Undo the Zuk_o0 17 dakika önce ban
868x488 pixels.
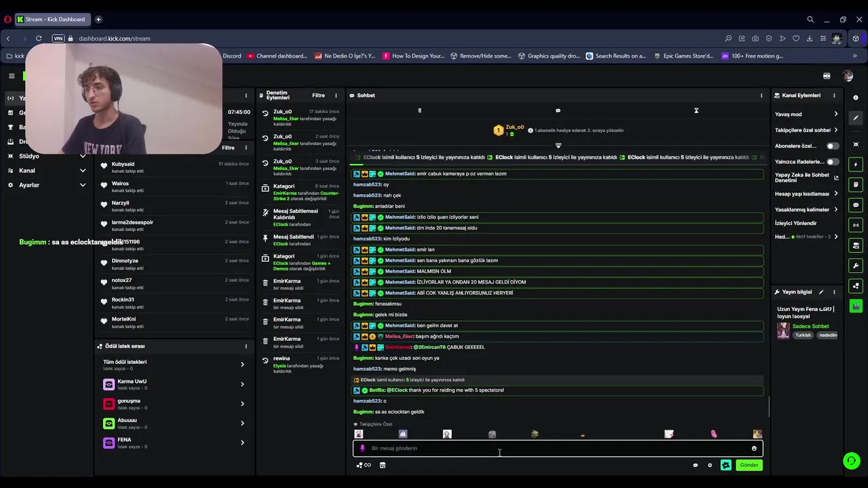tap(265, 113)
